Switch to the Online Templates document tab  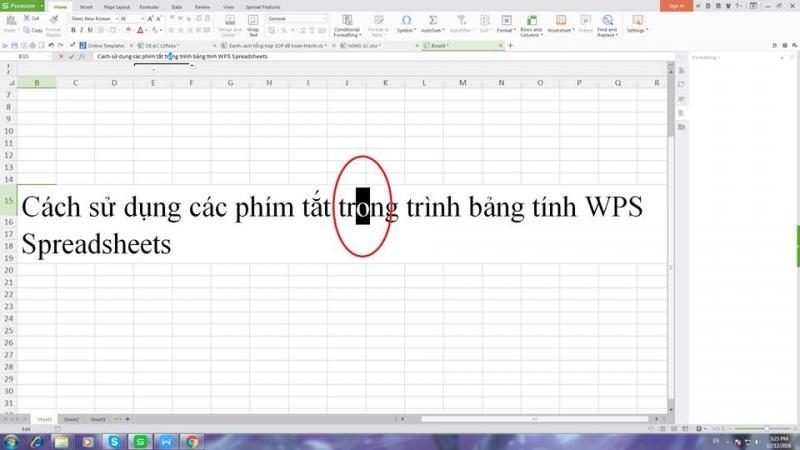pos(106,45)
